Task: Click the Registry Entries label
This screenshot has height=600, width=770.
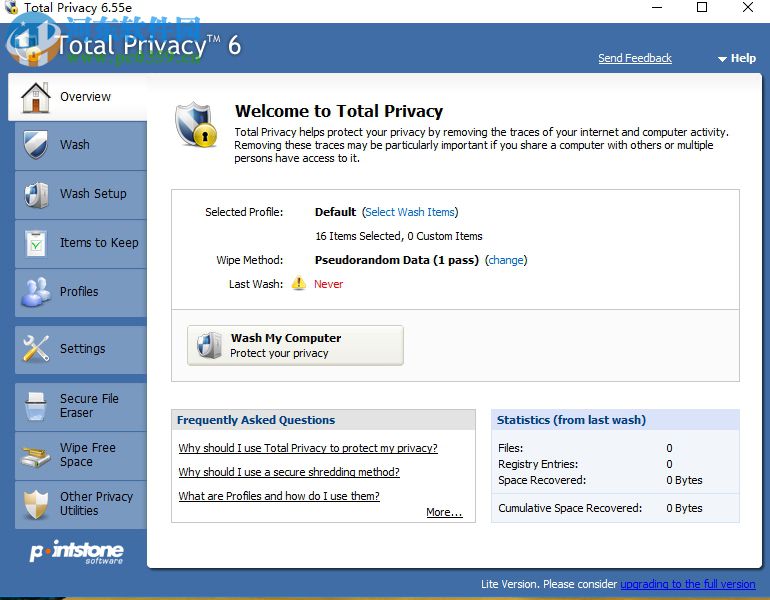Action: pos(538,464)
